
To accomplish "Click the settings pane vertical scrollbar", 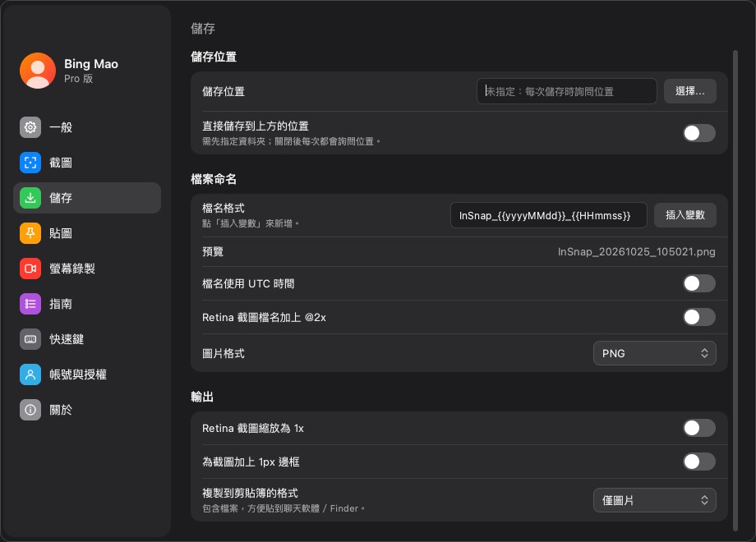I will click(x=735, y=290).
